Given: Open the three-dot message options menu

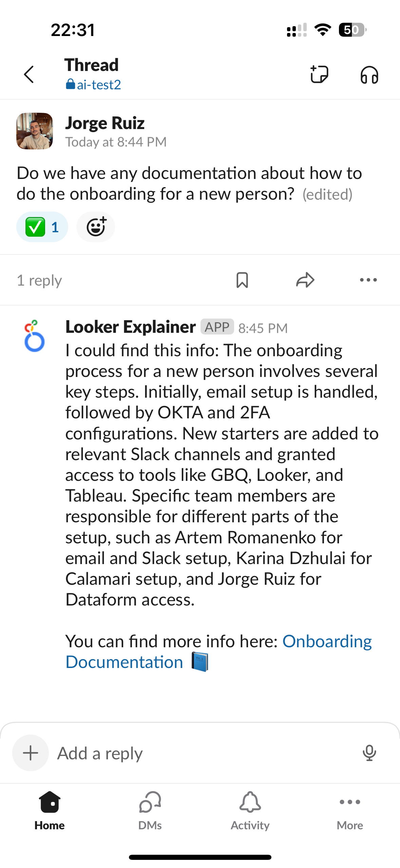Looking at the screenshot, I should [x=368, y=280].
